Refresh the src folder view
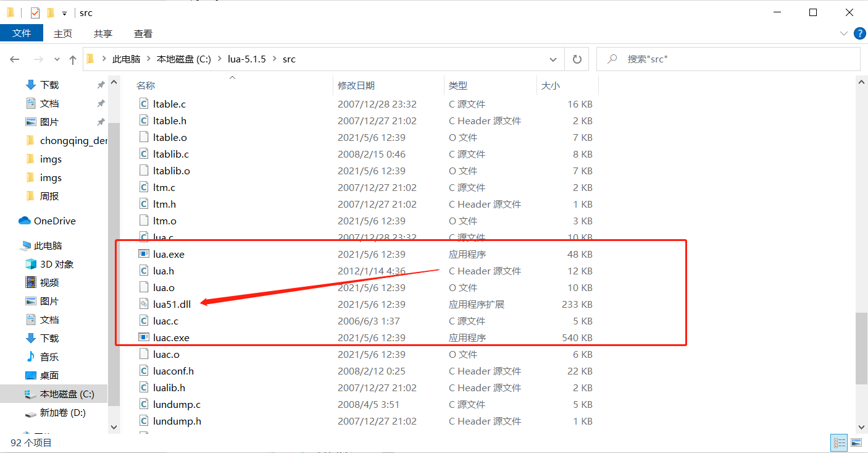Image resolution: width=868 pixels, height=453 pixels. click(577, 59)
